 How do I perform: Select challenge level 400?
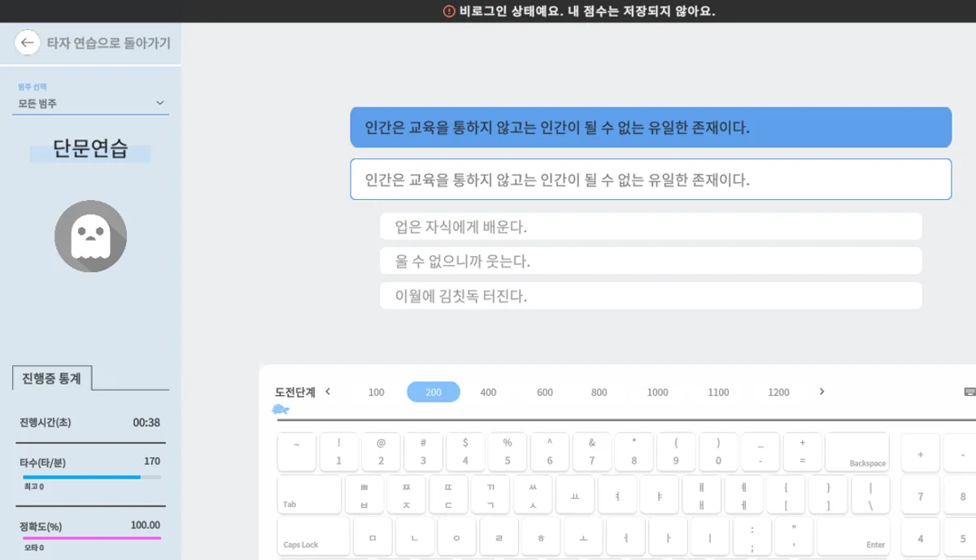point(488,393)
